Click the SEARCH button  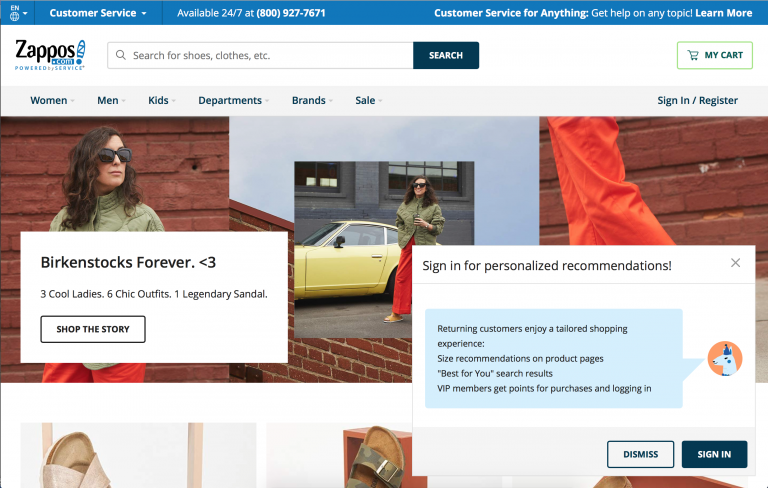[446, 55]
